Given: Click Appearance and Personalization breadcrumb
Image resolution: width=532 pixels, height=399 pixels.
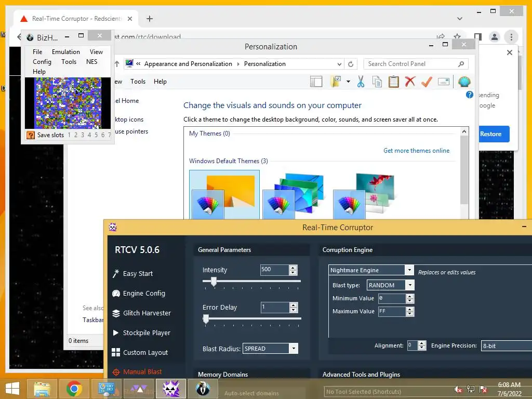Looking at the screenshot, I should coord(188,64).
